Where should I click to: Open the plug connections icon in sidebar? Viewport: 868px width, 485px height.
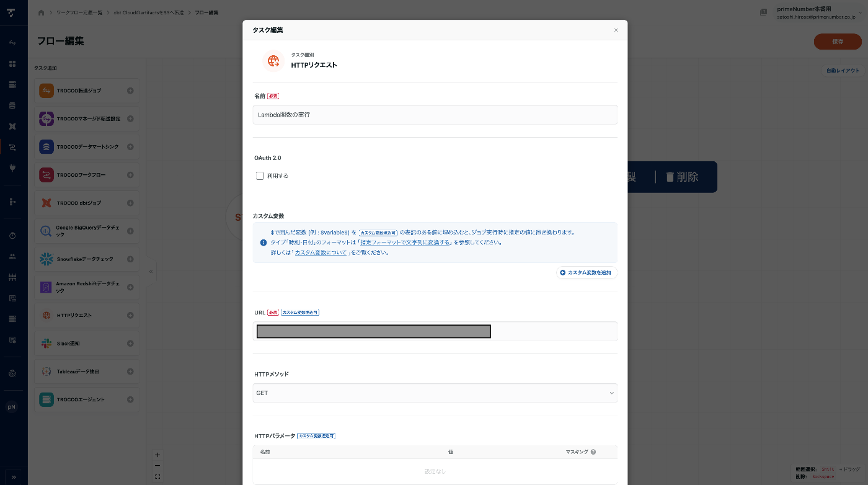(12, 168)
